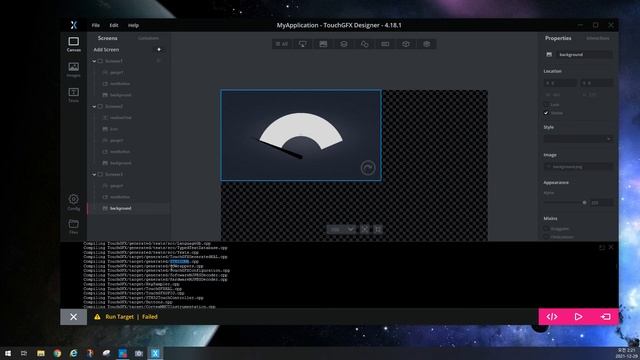Open the File menu
This screenshot has height=360, width=640.
point(96,25)
